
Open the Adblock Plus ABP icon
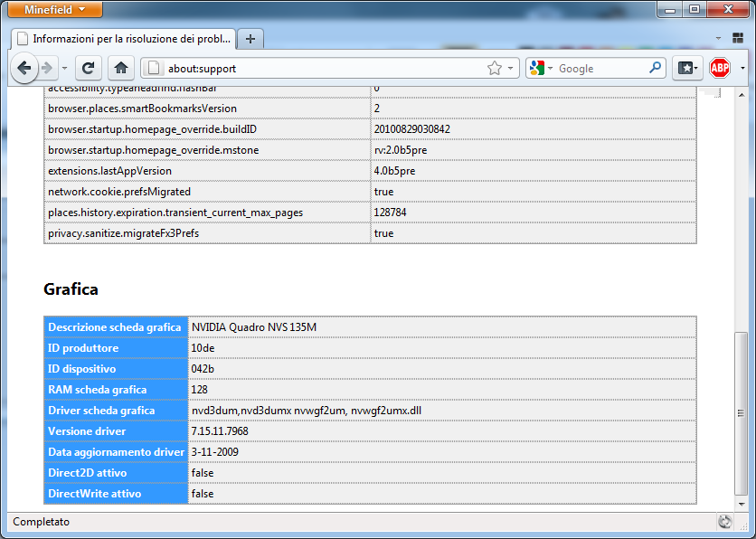[720, 68]
